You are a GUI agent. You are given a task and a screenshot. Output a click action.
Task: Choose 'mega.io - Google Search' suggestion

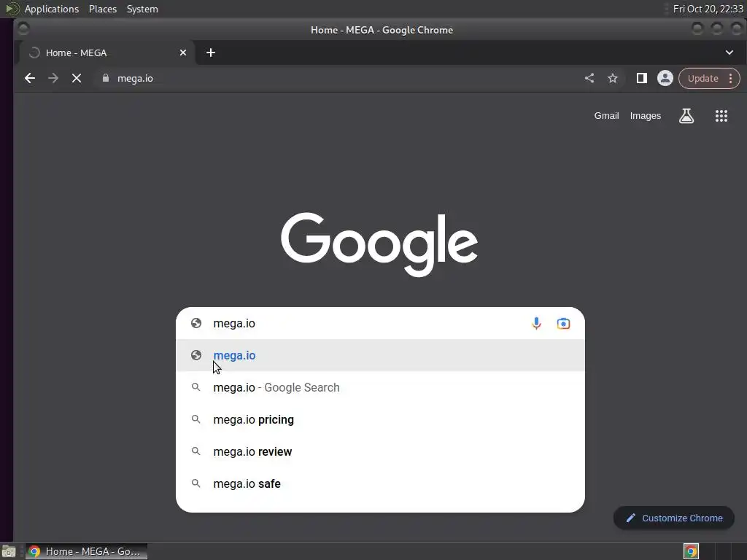(x=380, y=388)
